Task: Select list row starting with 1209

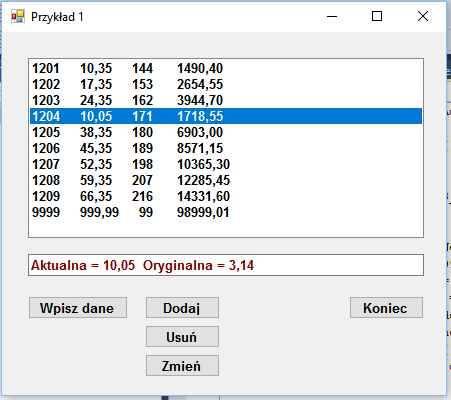Action: click(x=226, y=196)
